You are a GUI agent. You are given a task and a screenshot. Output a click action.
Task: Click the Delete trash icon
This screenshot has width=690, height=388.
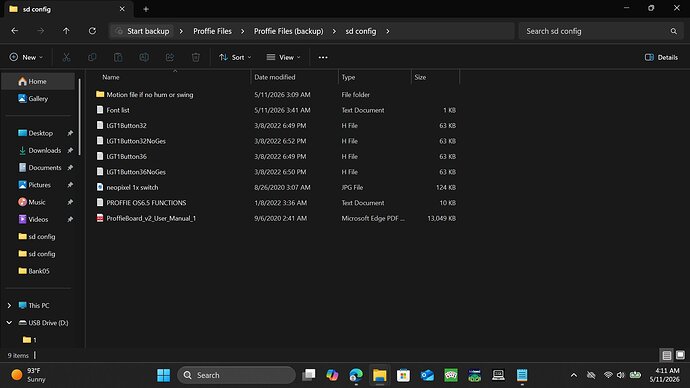[196, 57]
